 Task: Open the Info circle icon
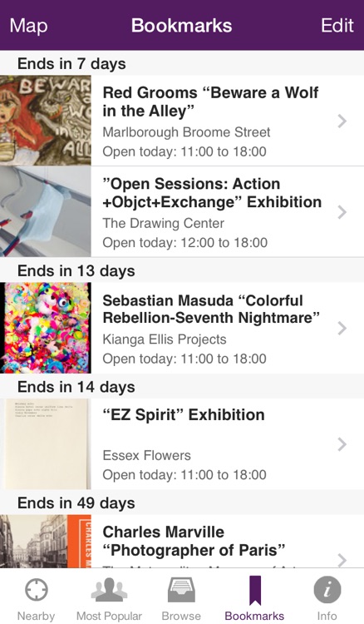[327, 590]
